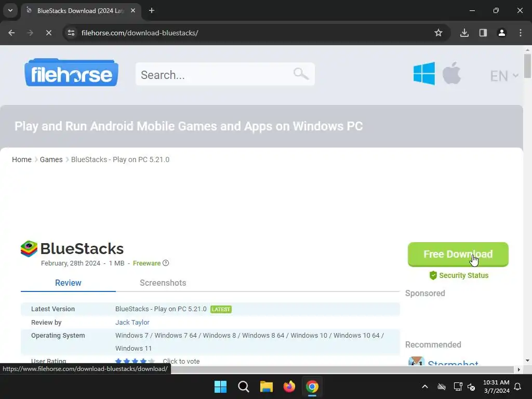532x399 pixels.
Task: Open Chrome three-dot menu
Action: (521, 33)
